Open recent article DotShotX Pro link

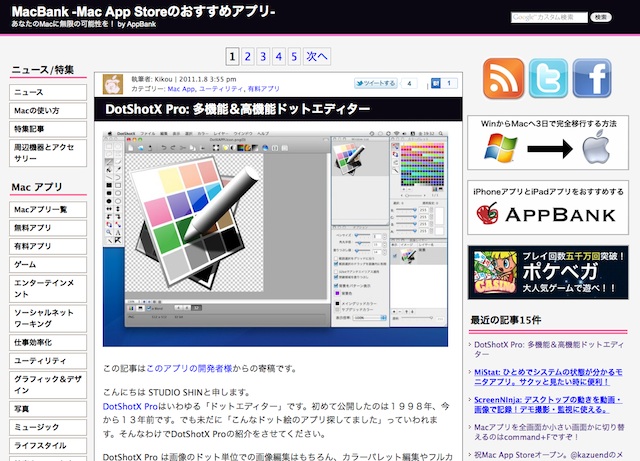(x=549, y=349)
